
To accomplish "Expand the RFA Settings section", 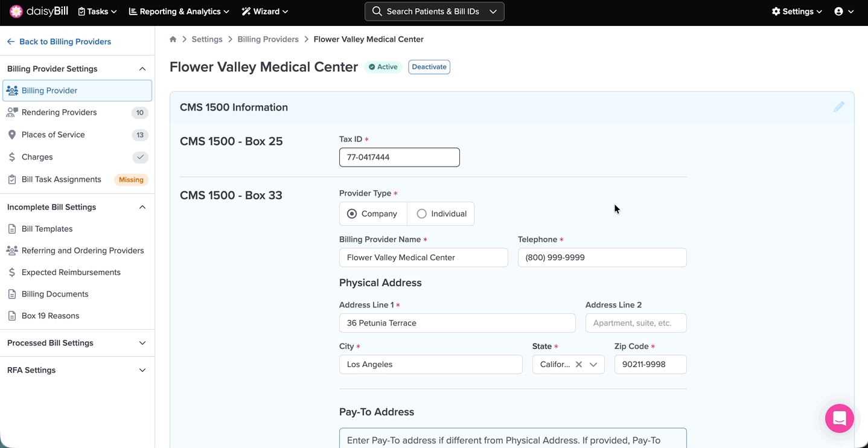I will pos(142,370).
